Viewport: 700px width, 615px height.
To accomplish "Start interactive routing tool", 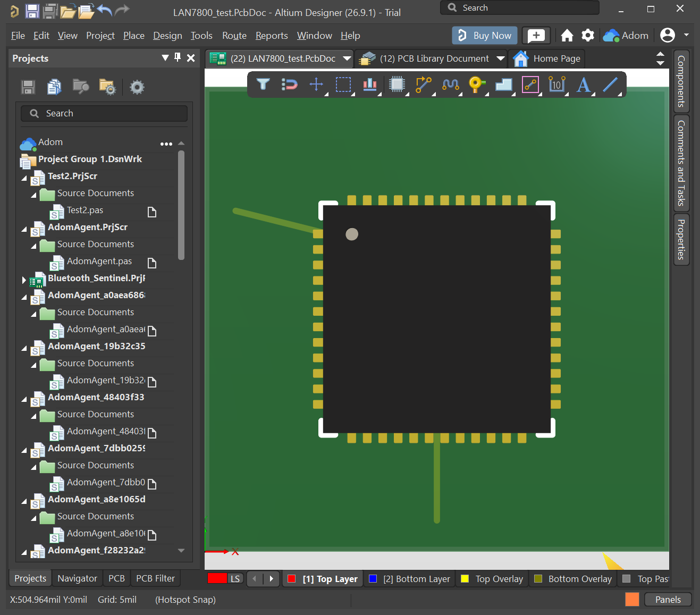I will 424,85.
